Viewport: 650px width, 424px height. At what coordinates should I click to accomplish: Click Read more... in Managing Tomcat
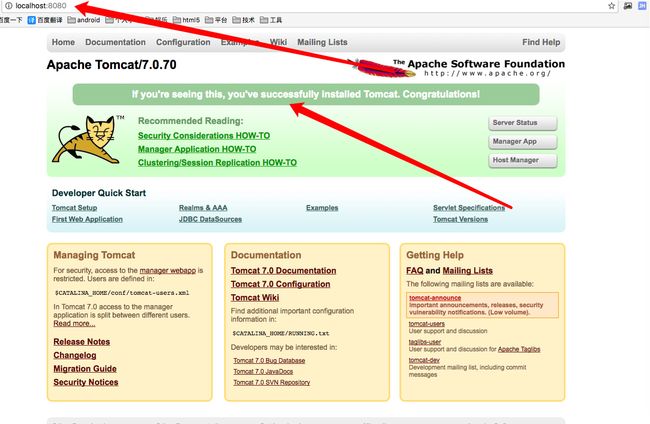pos(74,323)
